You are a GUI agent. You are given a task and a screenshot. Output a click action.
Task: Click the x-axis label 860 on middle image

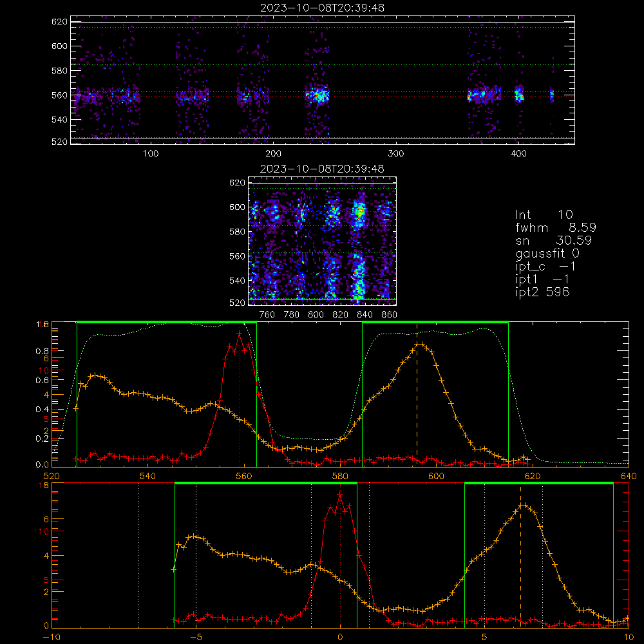point(389,315)
